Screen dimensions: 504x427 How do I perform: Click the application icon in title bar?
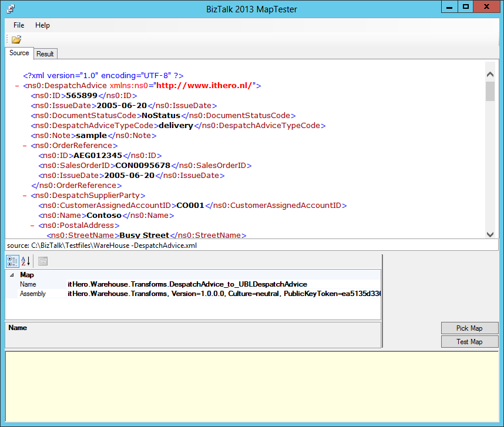click(11, 9)
